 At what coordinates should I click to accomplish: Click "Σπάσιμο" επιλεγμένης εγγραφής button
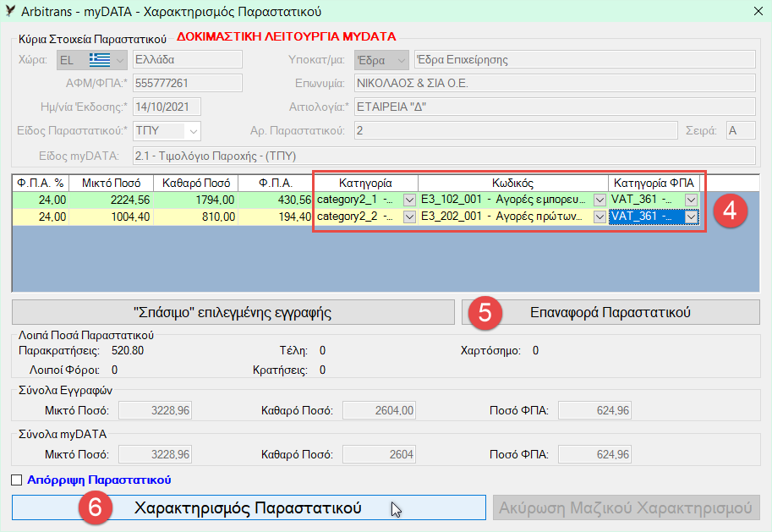tap(233, 312)
